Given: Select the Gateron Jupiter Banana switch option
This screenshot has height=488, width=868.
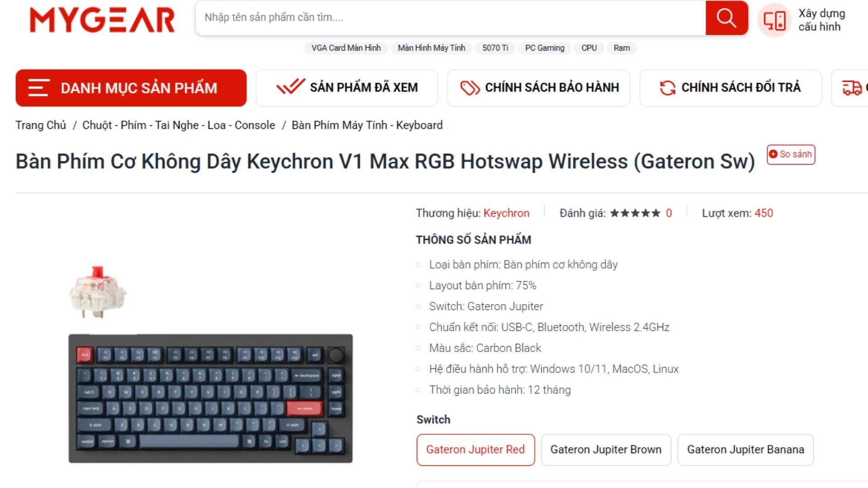Looking at the screenshot, I should (745, 450).
